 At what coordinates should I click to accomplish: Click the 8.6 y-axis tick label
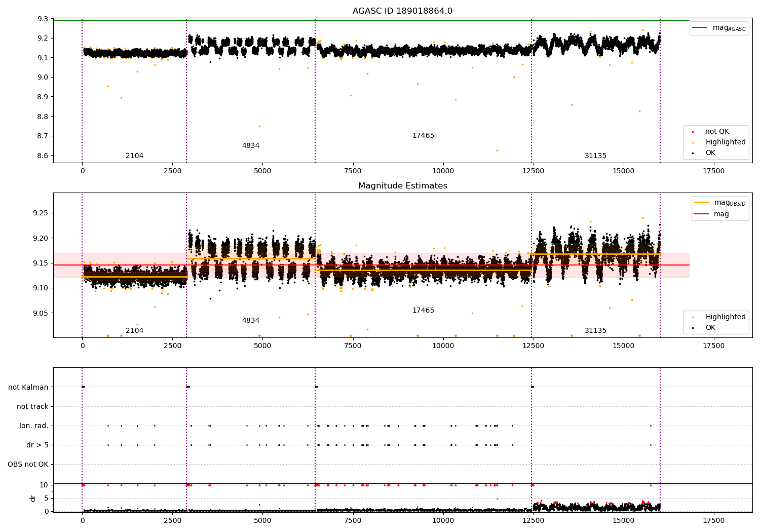tap(43, 156)
